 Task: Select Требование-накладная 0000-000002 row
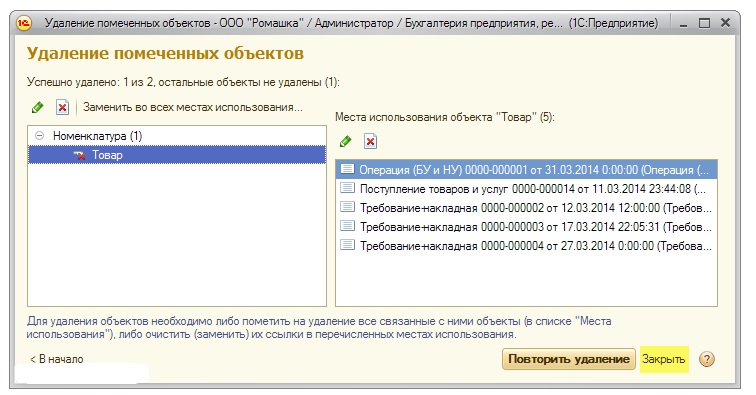[x=526, y=208]
